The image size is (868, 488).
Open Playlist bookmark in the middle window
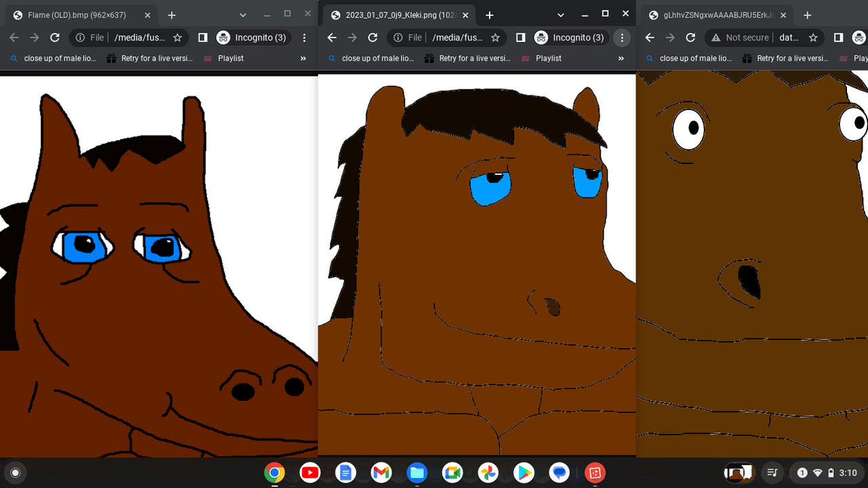click(x=540, y=58)
